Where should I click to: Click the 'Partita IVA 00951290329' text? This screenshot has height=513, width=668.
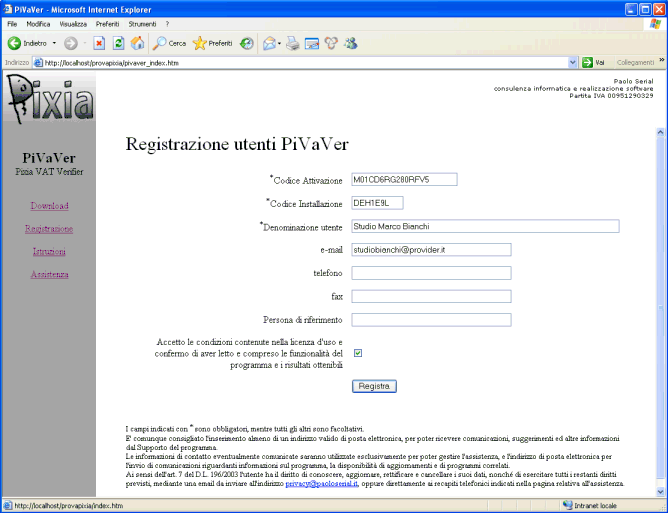[x=611, y=96]
